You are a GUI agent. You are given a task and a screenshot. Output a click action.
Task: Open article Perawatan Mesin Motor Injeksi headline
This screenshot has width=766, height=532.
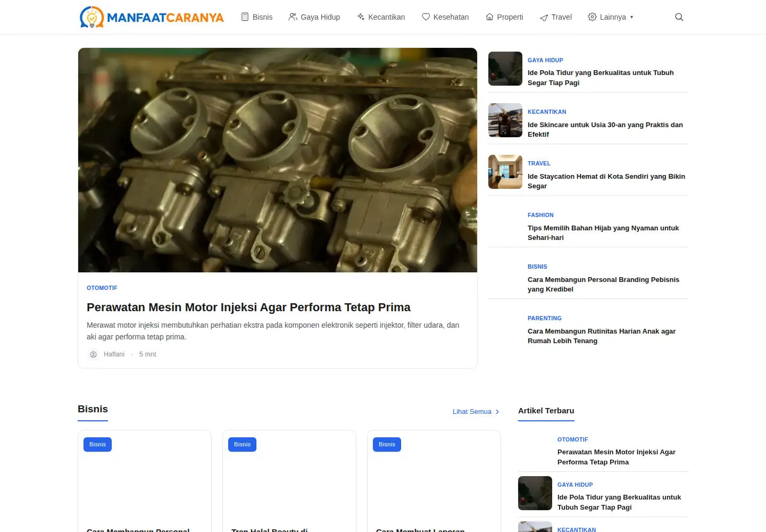[x=248, y=307]
